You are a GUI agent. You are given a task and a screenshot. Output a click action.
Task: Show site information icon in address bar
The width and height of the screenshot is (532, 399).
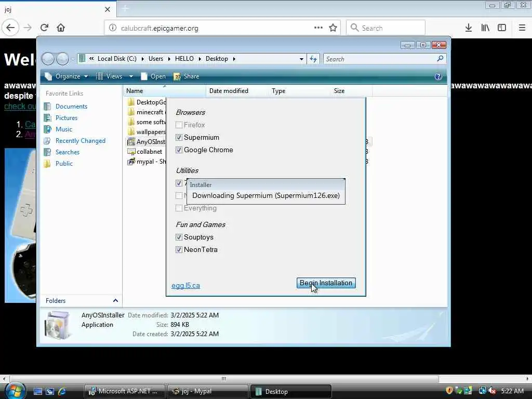[113, 28]
